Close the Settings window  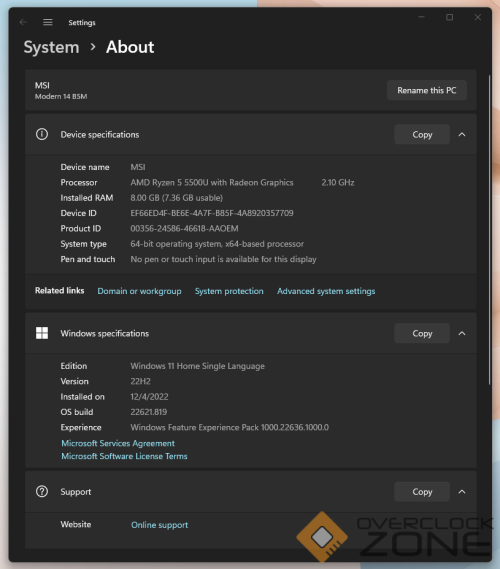click(478, 17)
